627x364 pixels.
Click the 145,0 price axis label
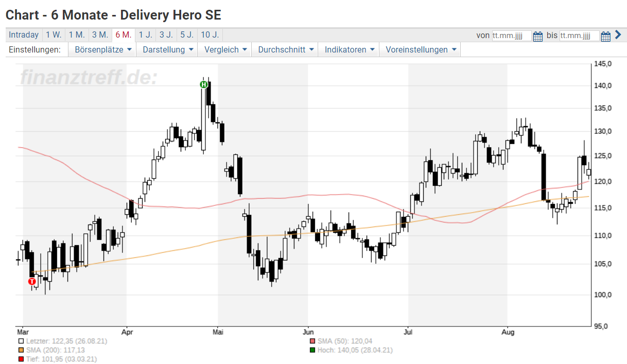(603, 64)
